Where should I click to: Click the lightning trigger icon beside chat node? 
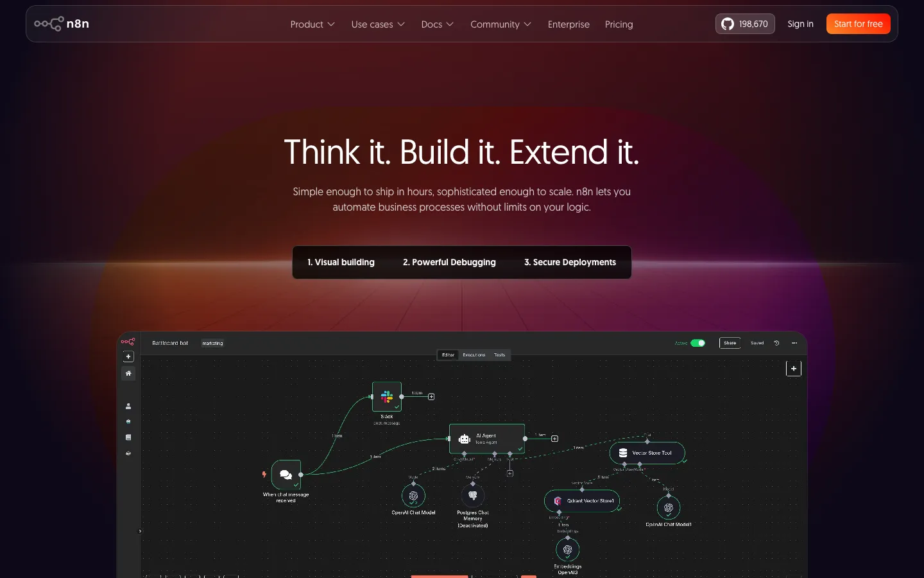264,475
